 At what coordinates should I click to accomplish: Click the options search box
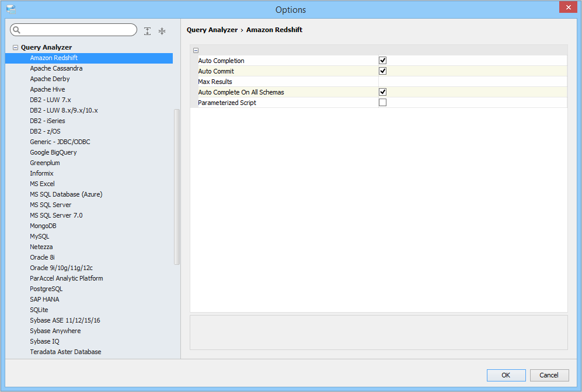pyautogui.click(x=74, y=30)
